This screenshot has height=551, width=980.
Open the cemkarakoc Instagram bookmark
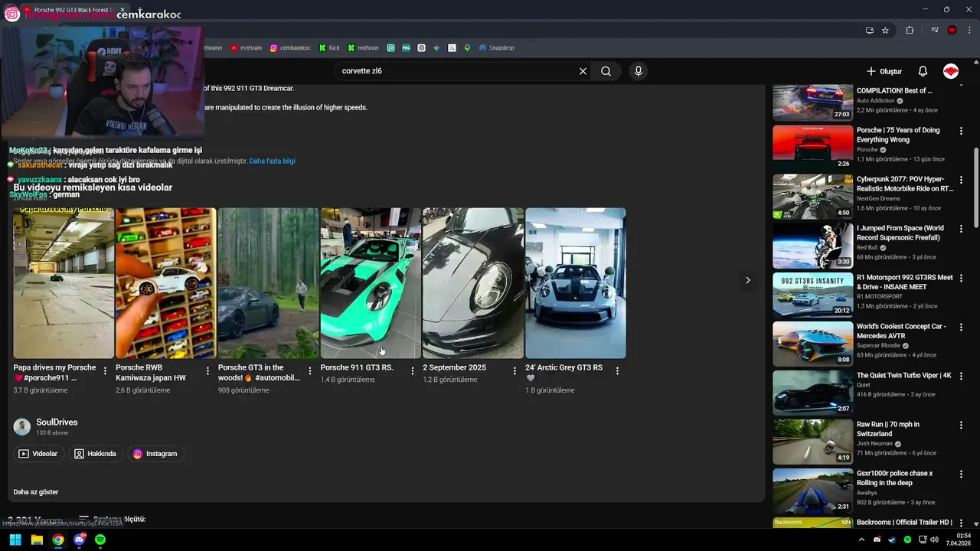[290, 47]
